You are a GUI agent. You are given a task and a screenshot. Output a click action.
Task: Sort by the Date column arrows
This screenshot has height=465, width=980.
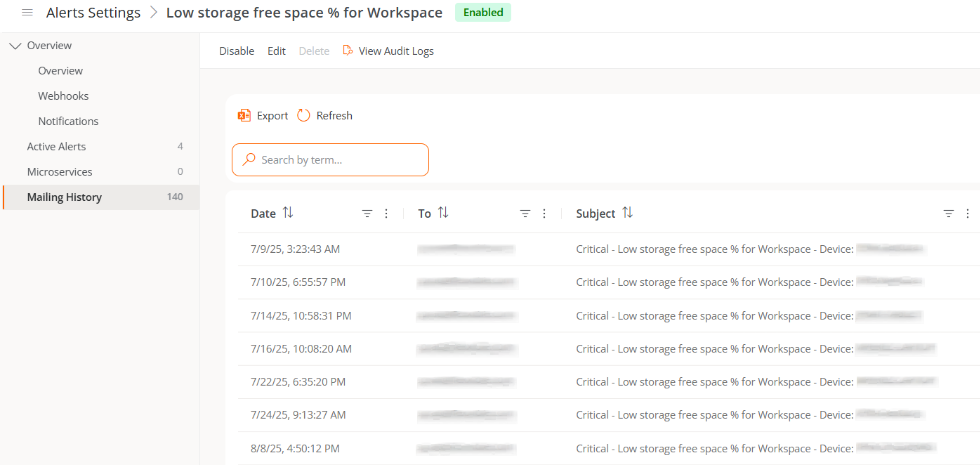[288, 213]
